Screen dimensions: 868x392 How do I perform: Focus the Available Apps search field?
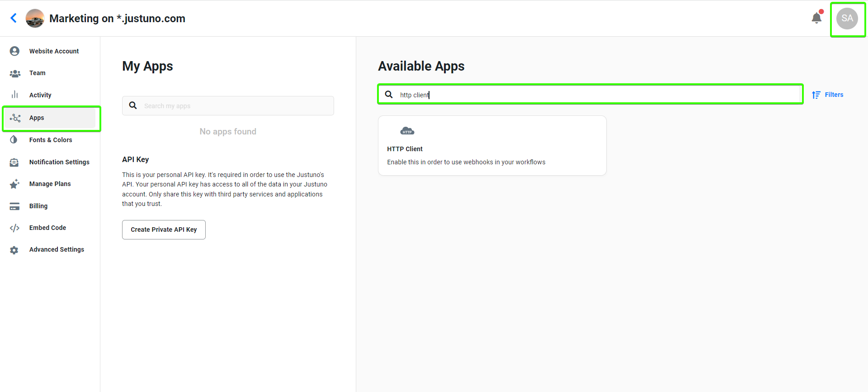(590, 94)
